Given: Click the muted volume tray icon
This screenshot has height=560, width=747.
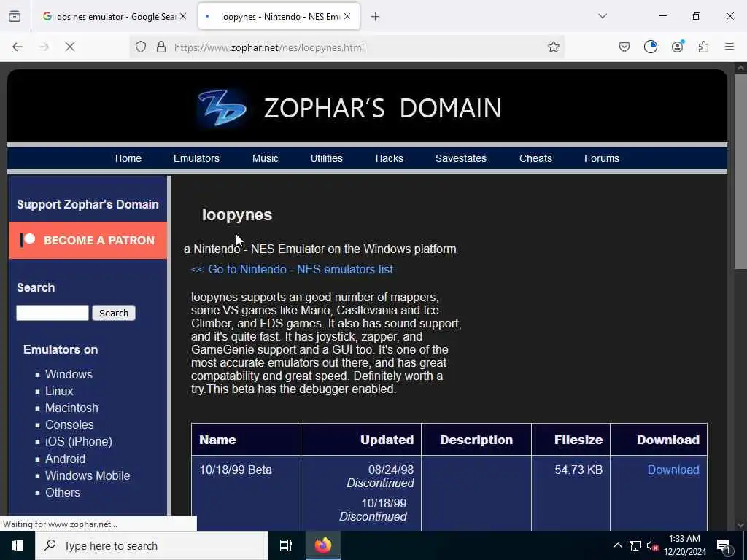Looking at the screenshot, I should pos(653,545).
